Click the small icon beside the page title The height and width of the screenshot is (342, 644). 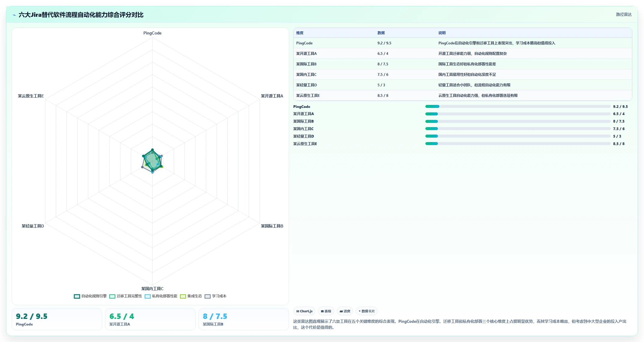(14, 15)
